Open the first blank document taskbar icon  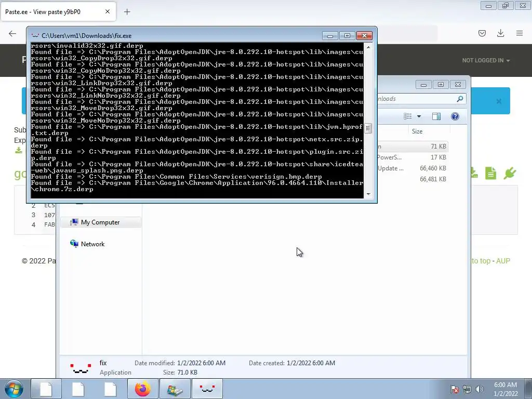[x=46, y=389]
